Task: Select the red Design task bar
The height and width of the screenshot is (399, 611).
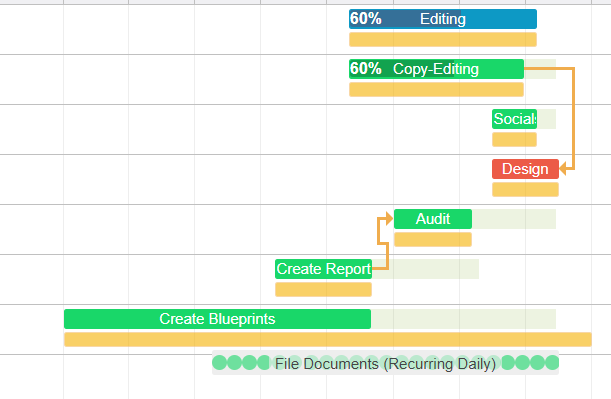Action: click(x=525, y=169)
